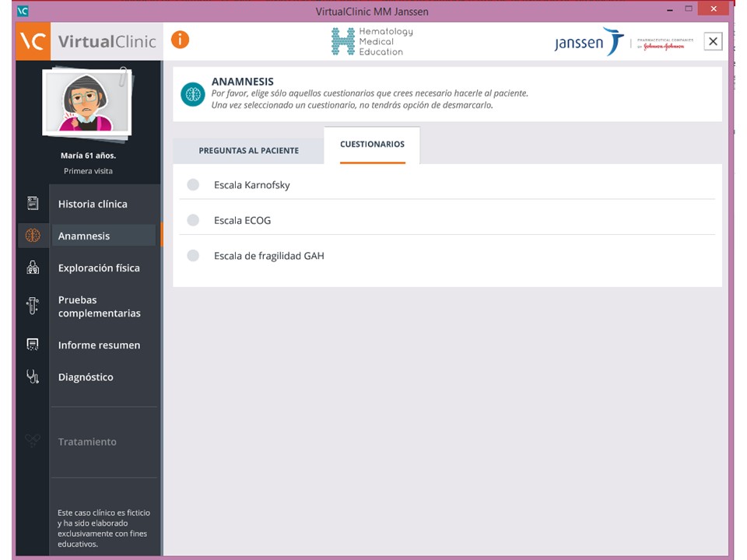Click the Exploración física body icon

pyautogui.click(x=33, y=268)
